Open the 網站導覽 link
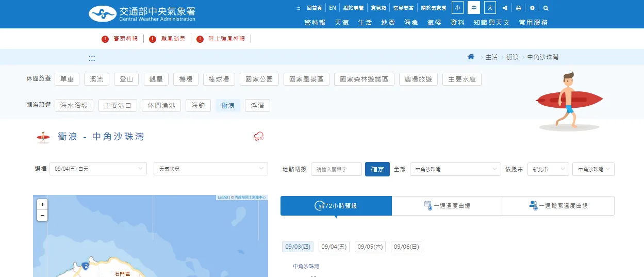644x277 pixels. click(x=354, y=8)
